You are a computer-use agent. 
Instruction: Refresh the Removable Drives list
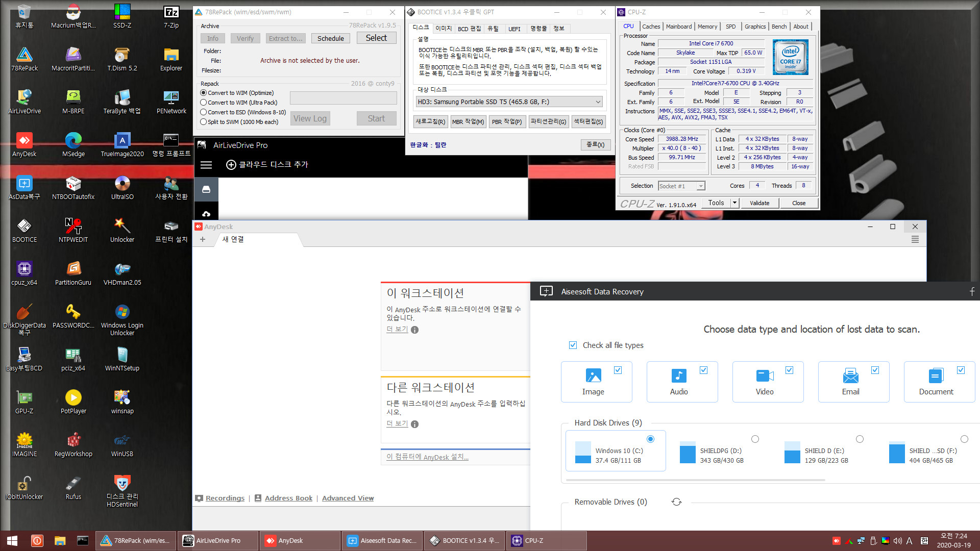coord(676,502)
